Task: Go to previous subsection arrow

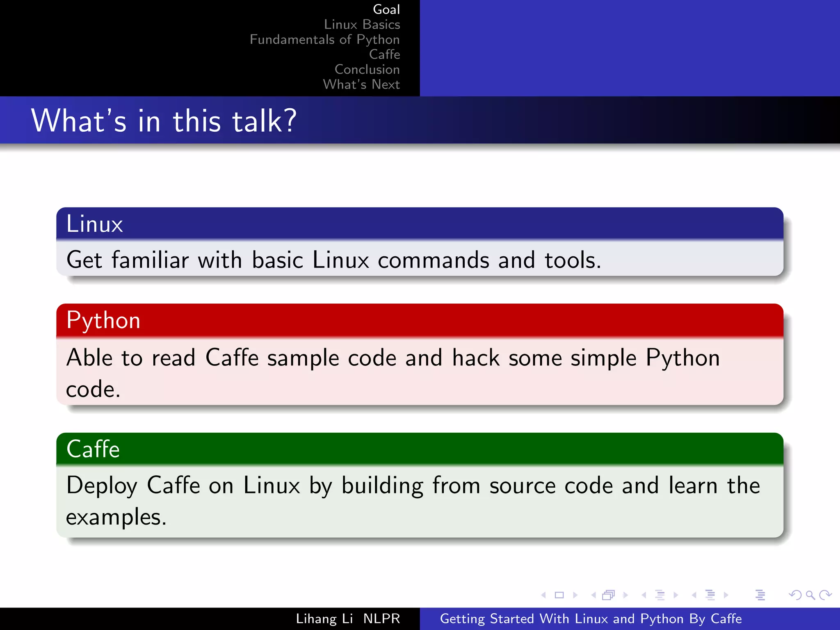Action: (x=644, y=595)
